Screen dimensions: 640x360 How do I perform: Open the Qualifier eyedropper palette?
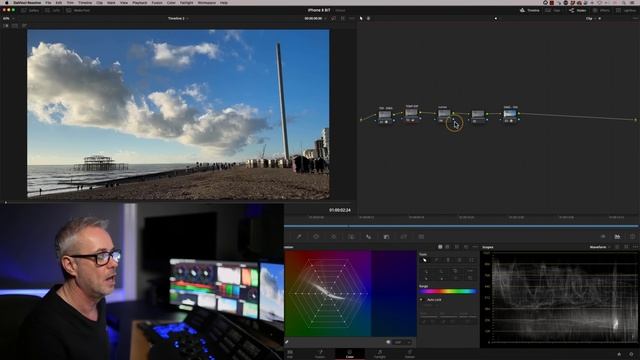click(299, 236)
